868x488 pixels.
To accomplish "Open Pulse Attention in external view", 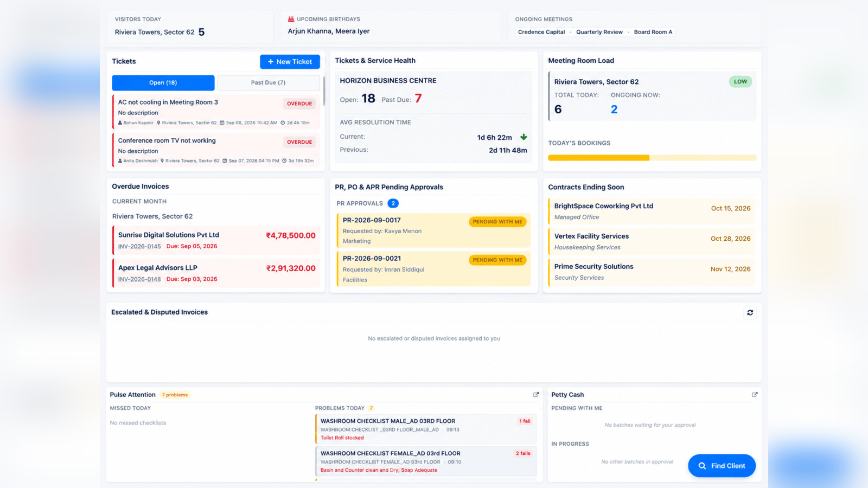I will point(536,395).
